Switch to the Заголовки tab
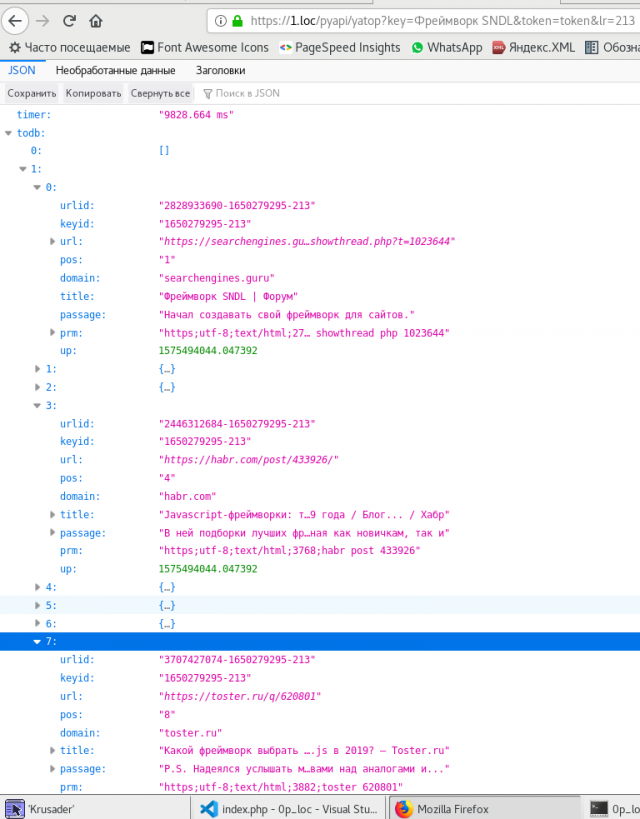Screen dimensions: 640x819 tap(220, 71)
